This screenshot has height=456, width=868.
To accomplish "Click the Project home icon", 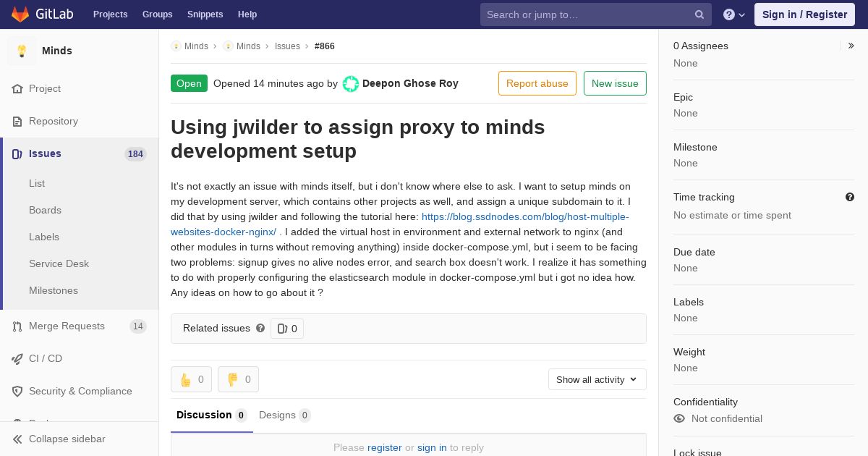I will coord(17,88).
